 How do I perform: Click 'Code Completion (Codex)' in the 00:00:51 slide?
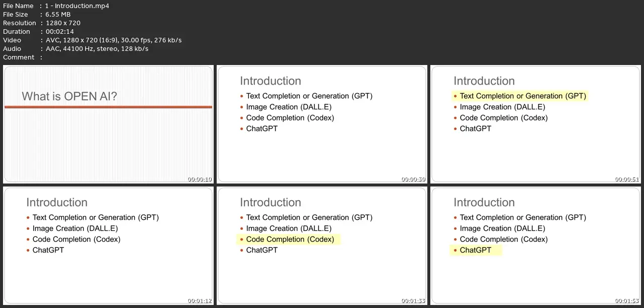click(504, 118)
